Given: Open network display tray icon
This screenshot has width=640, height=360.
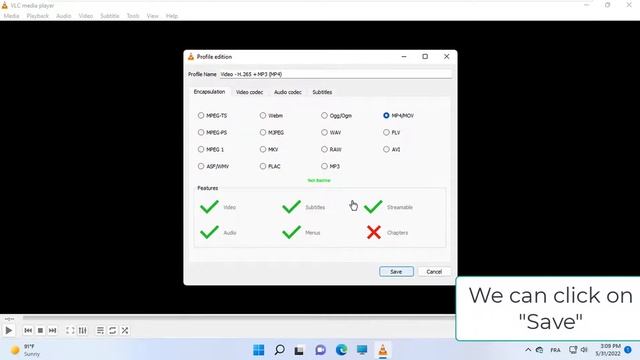Looking at the screenshot, I should 573,350.
